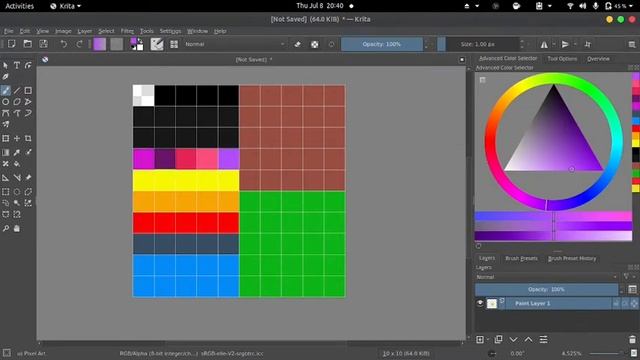The width and height of the screenshot is (640, 360).
Task: Select the Fill bucket tool
Action: tap(17, 164)
